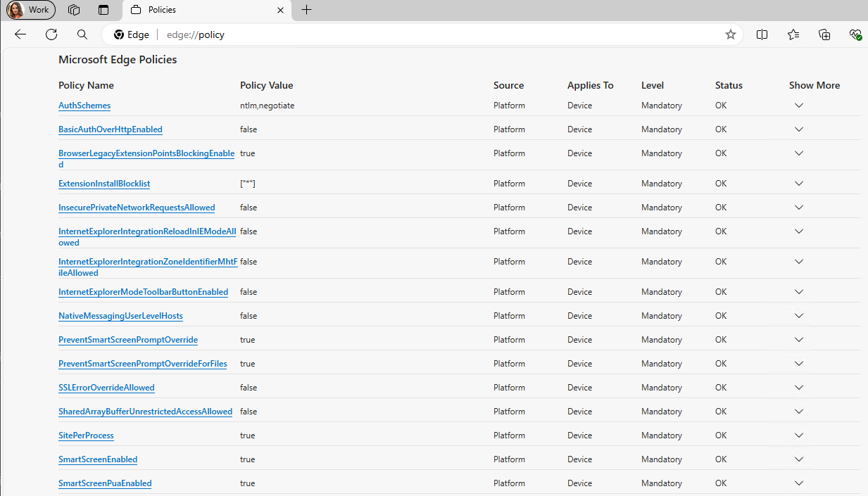Expand Show More for SSLErrorOverrideAllowed row
This screenshot has width=868, height=496.
[798, 388]
